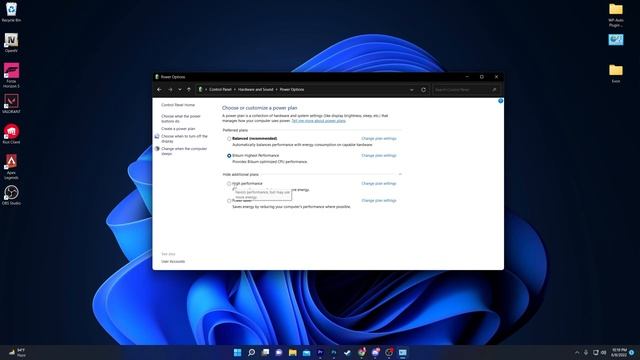Show hidden system tray icons
Viewport: 640px width, 360px height.
[x=577, y=352]
